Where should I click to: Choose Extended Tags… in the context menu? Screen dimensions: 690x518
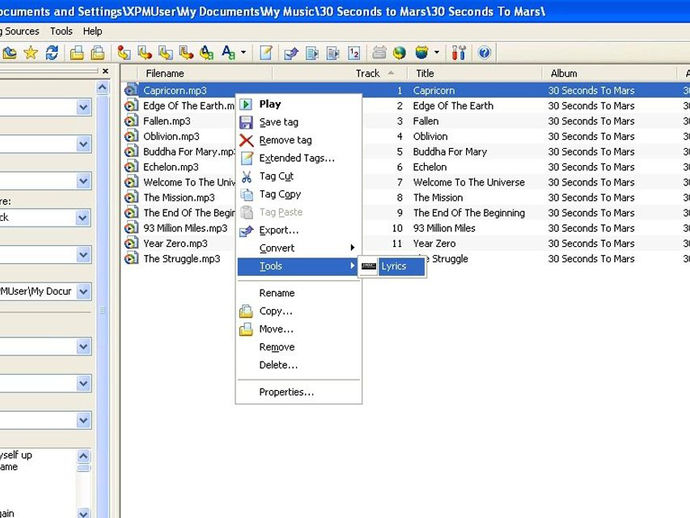(299, 158)
